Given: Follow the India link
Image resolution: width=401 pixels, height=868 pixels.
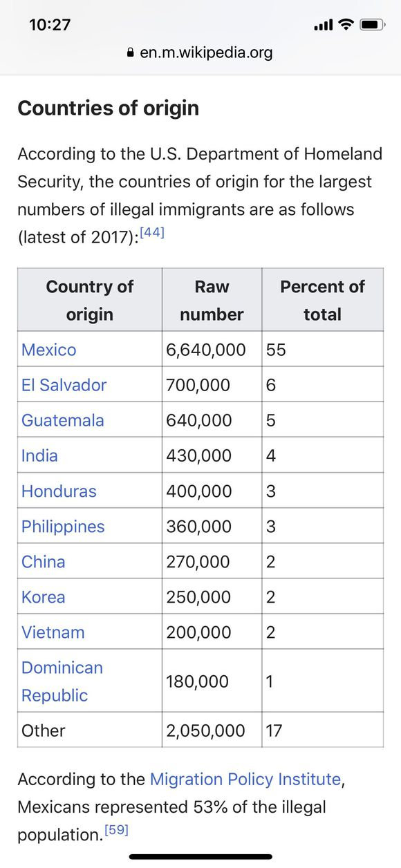Looking at the screenshot, I should (39, 455).
